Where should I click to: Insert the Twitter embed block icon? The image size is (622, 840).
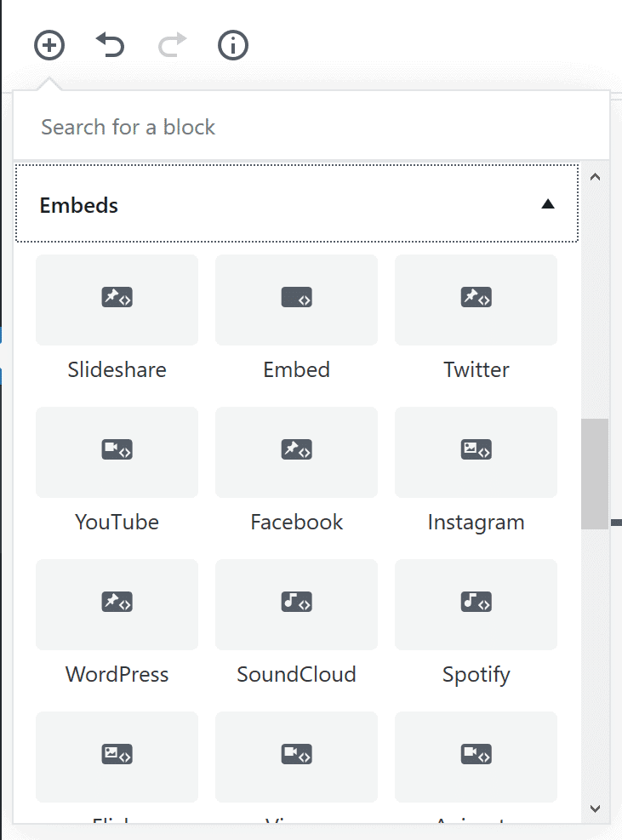tap(476, 297)
